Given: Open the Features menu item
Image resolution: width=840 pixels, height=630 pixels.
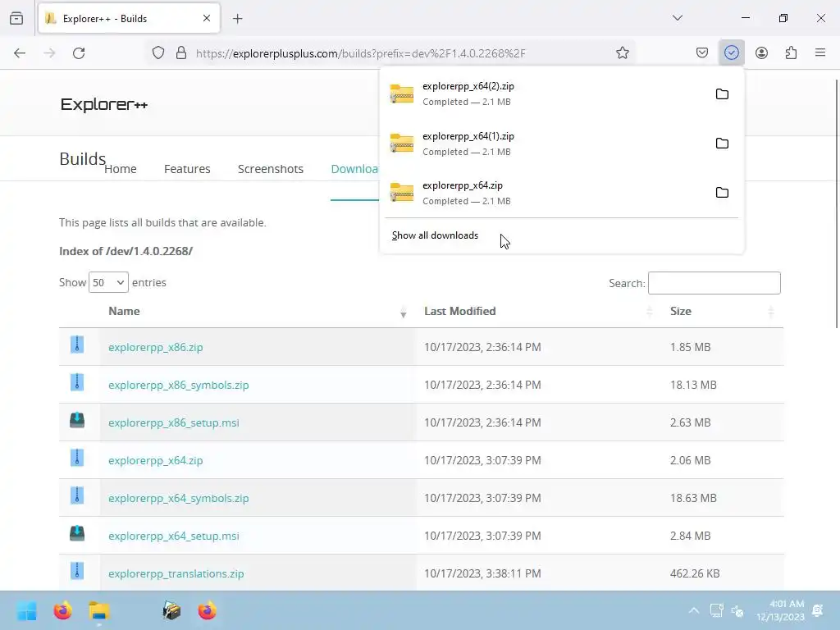Looking at the screenshot, I should tap(187, 169).
